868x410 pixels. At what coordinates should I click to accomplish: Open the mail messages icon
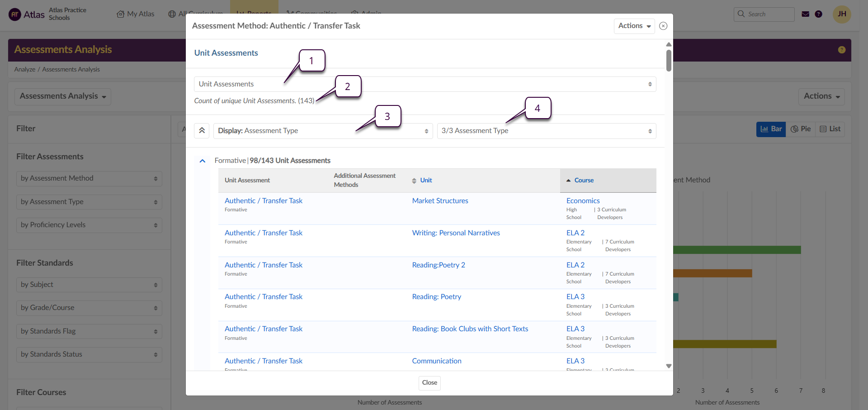coord(805,14)
